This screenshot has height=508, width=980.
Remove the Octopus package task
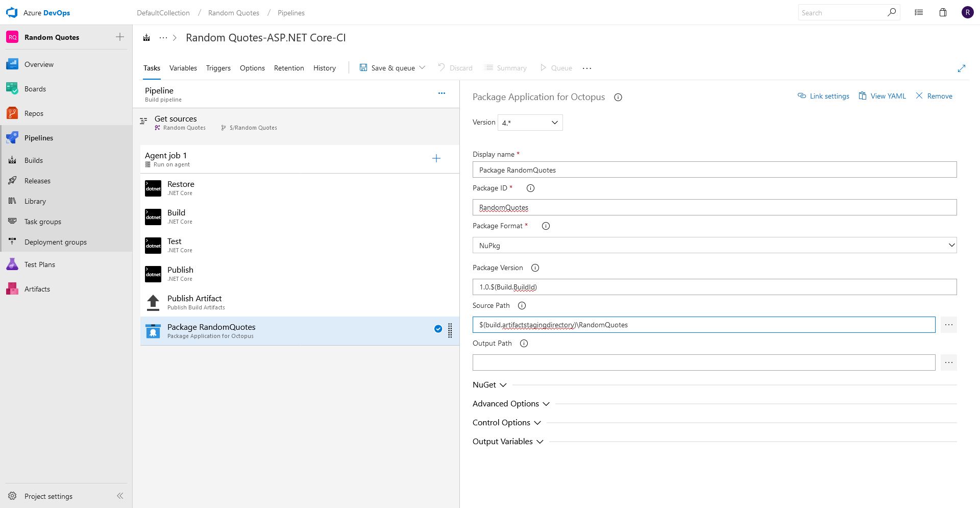934,96
